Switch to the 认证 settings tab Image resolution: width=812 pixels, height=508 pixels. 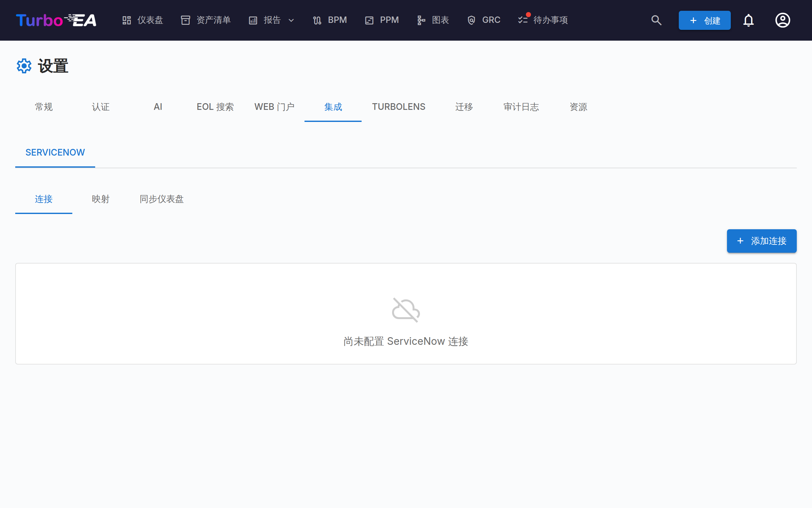point(101,107)
